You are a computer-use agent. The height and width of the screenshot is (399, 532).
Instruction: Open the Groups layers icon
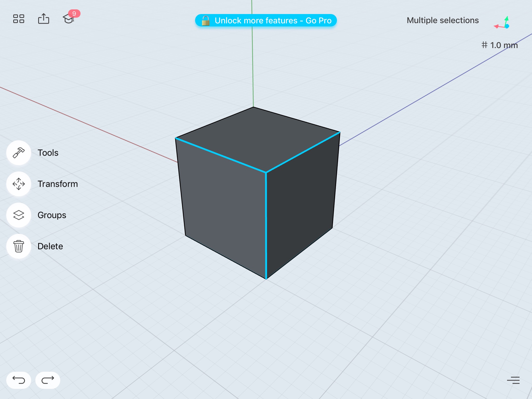point(19,215)
